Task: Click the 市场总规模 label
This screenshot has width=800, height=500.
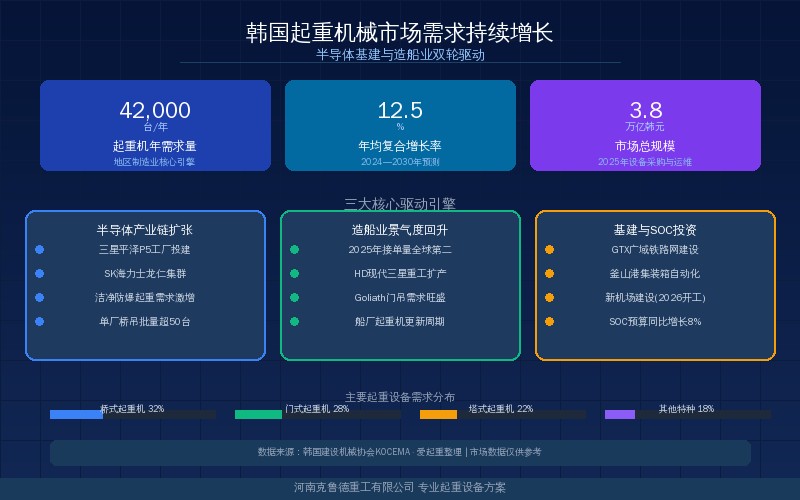Action: (645, 146)
